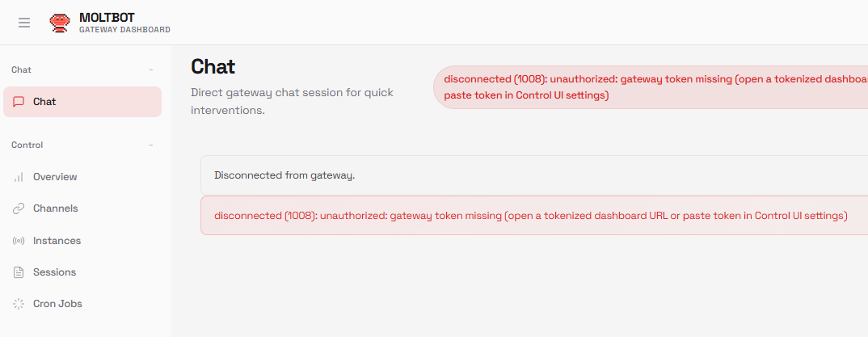This screenshot has height=337, width=868.
Task: Click the red error banner beside the Chat heading
Action: (651, 87)
